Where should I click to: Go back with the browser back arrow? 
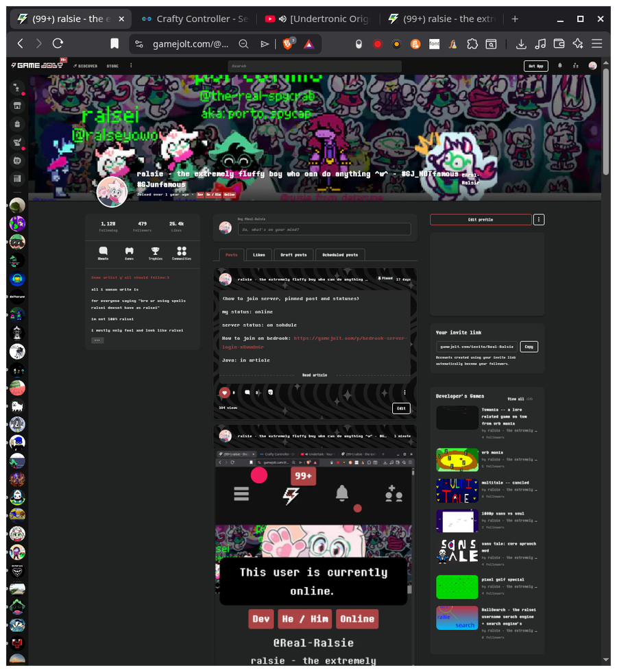[x=20, y=43]
